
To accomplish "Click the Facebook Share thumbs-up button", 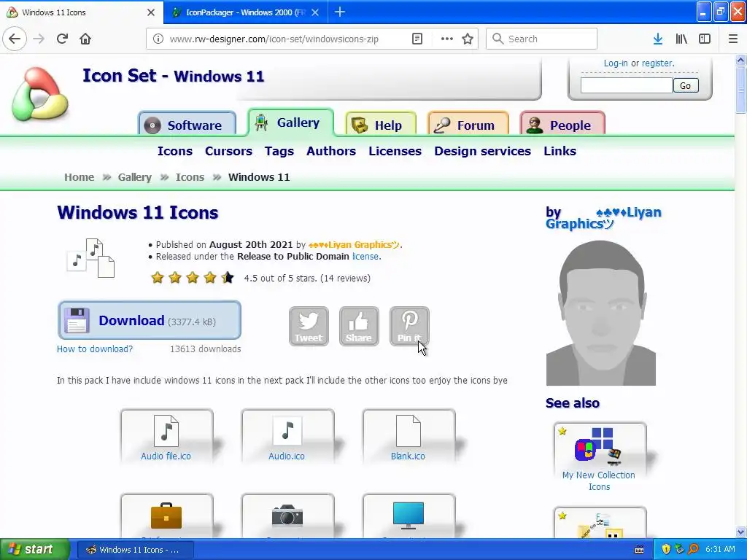I will [359, 326].
